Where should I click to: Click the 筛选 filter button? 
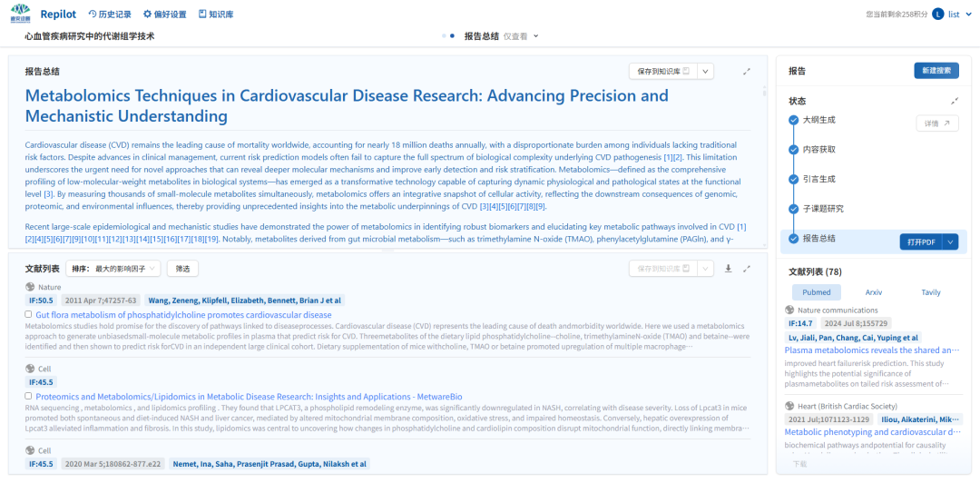tap(182, 269)
